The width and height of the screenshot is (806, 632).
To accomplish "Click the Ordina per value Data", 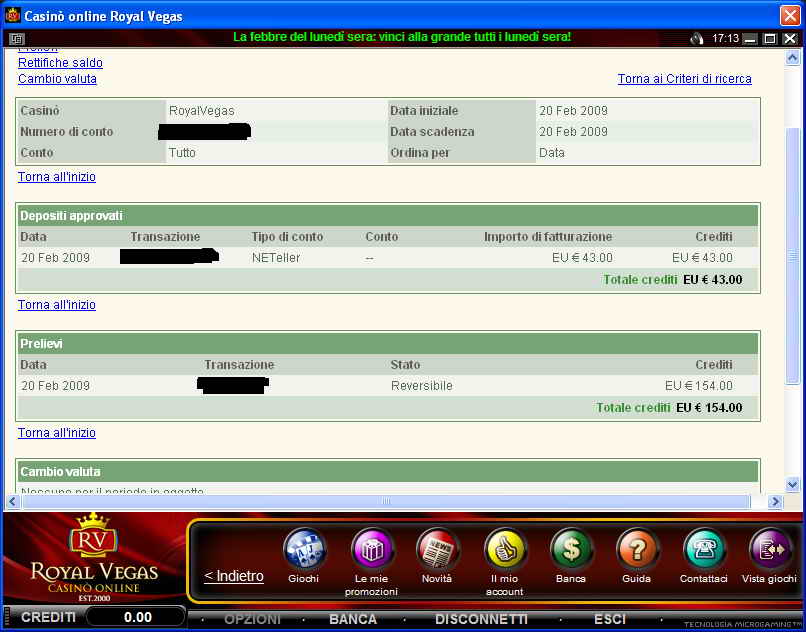I will tap(552, 153).
